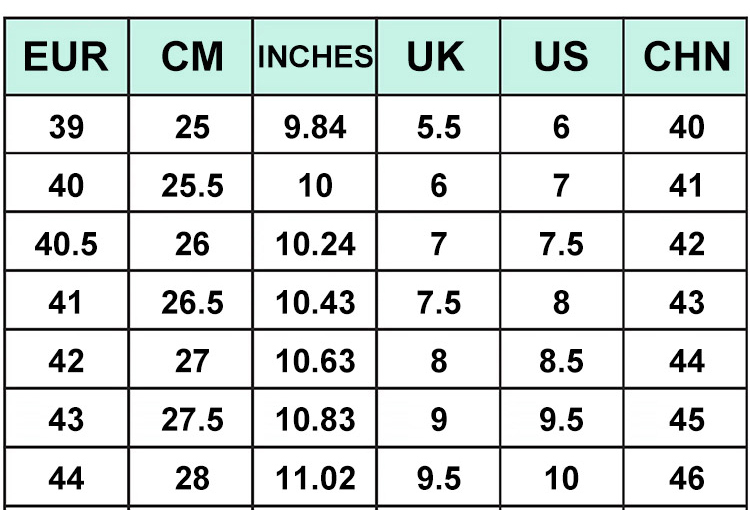
Task: Click the 25.5 CM cell
Action: (192, 186)
